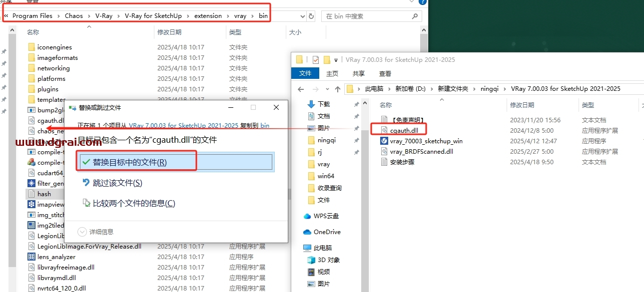Sort bin window by 大小 column
The height and width of the screenshot is (292, 644).
[x=295, y=32]
